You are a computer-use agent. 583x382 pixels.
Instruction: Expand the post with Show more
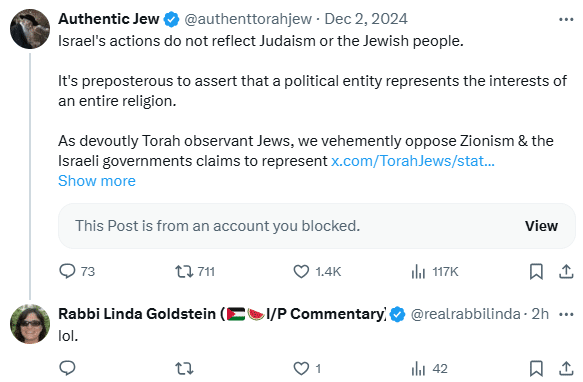tap(97, 181)
